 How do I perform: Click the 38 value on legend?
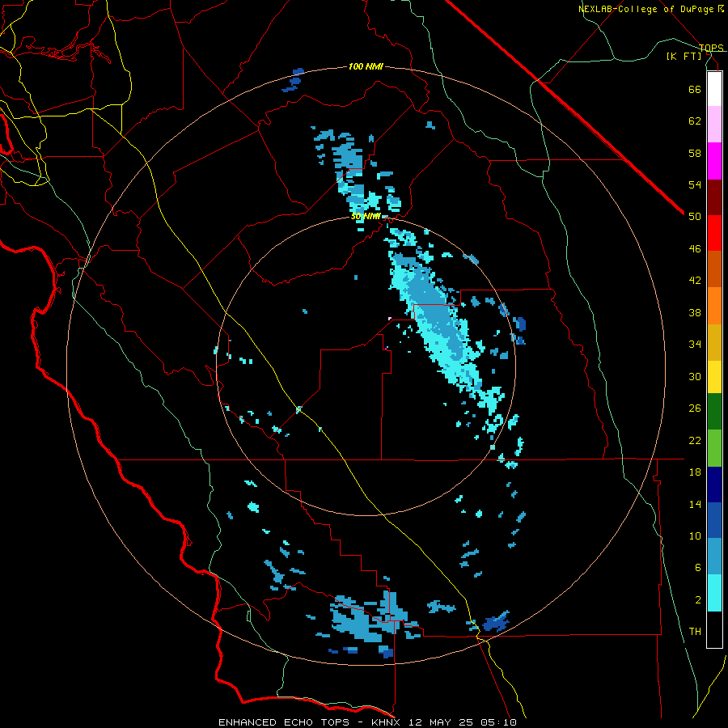coord(695,312)
